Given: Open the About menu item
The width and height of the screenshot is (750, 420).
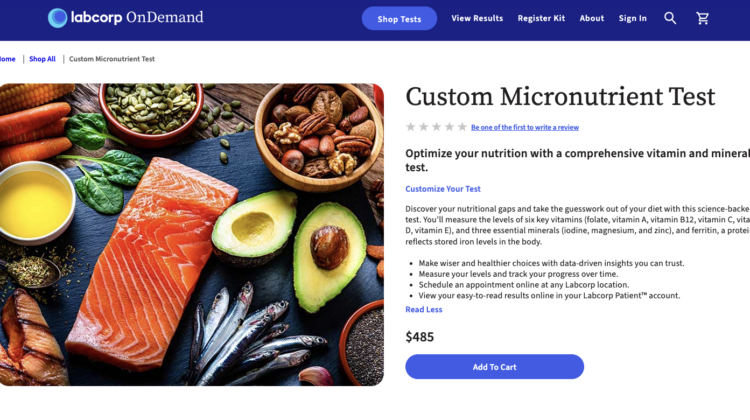Looking at the screenshot, I should point(592,18).
